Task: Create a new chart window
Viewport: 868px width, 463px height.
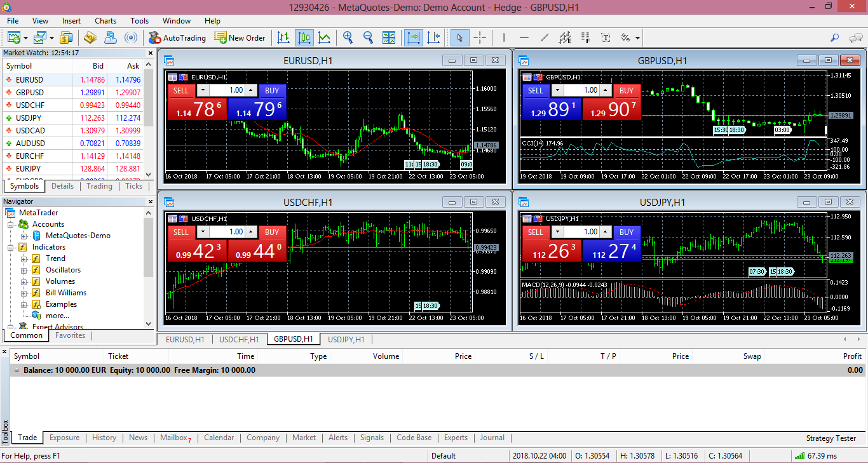Action: pyautogui.click(x=13, y=38)
